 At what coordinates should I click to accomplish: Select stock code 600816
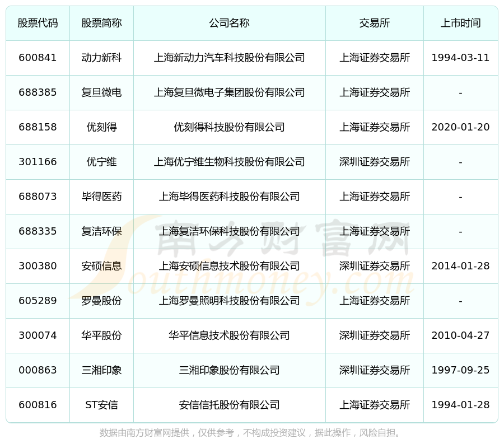38,405
